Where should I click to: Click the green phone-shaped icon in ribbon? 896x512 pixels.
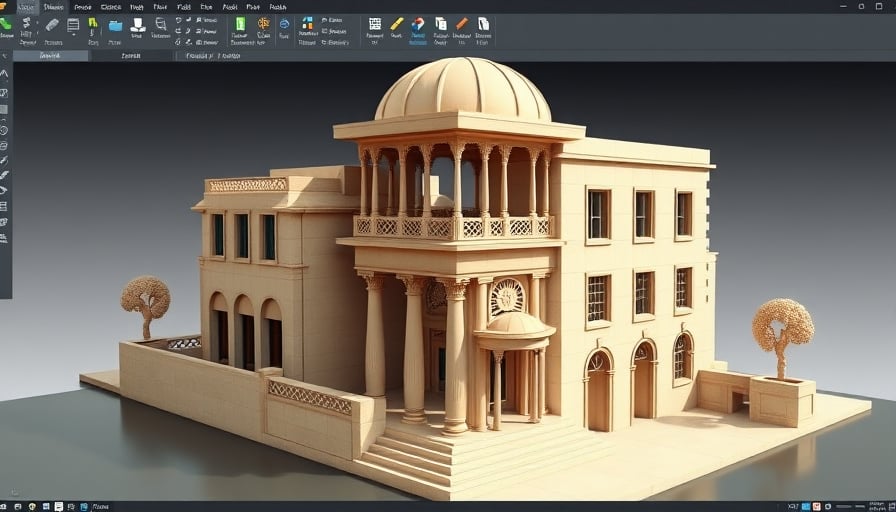pos(6,24)
